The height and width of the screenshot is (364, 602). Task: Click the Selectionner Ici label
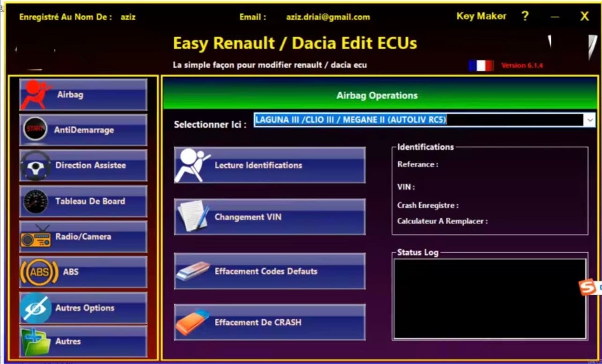click(210, 125)
